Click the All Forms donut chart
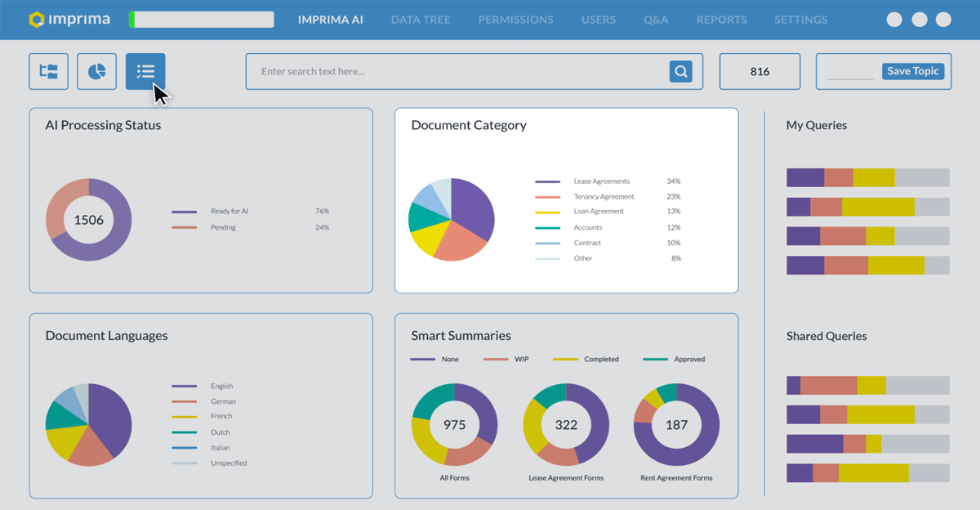Image resolution: width=980 pixels, height=510 pixels. [x=454, y=425]
